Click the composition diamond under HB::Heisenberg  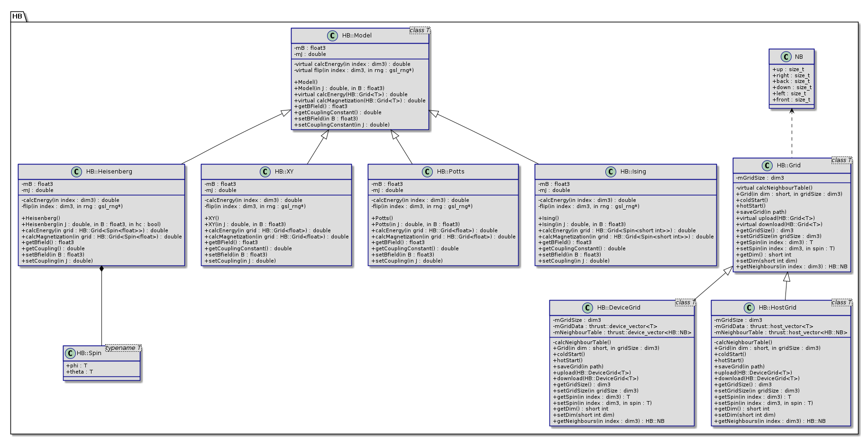coord(101,269)
